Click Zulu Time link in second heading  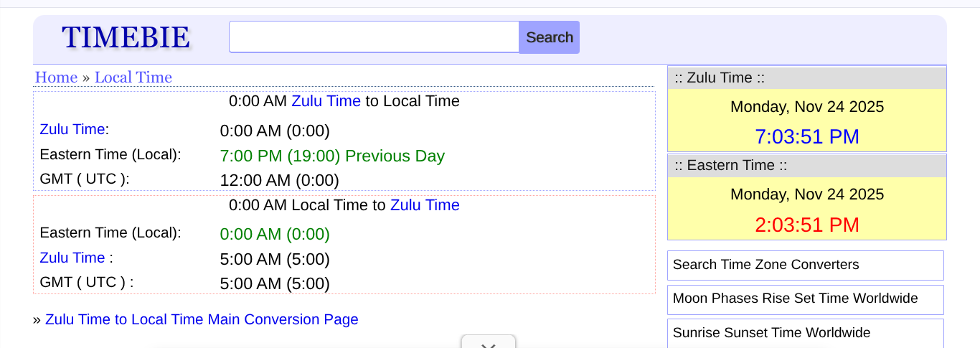click(x=425, y=205)
